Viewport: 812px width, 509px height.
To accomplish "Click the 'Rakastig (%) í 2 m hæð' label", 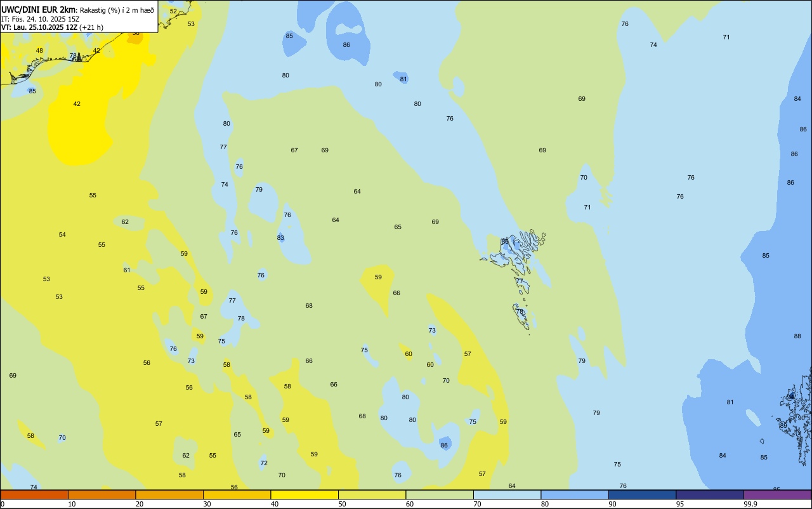I will (117, 10).
